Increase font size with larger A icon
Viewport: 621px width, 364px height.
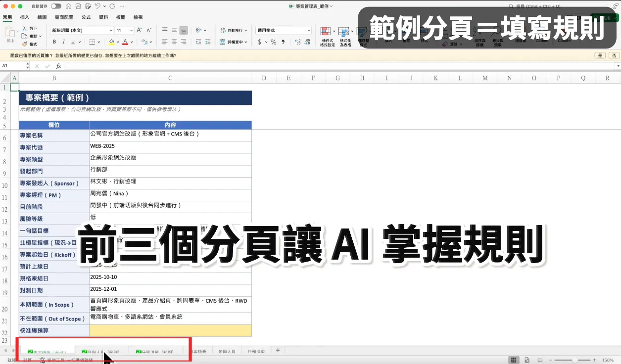(140, 30)
